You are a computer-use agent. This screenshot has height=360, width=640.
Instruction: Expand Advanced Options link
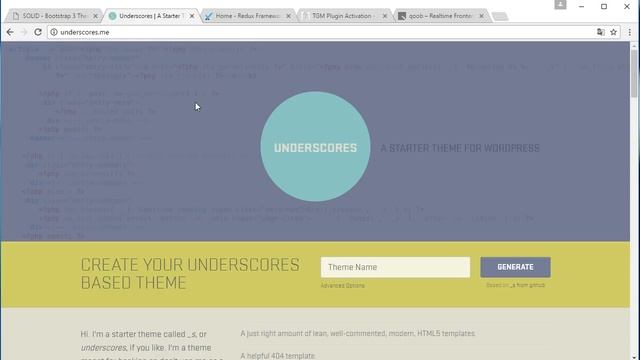pos(342,285)
